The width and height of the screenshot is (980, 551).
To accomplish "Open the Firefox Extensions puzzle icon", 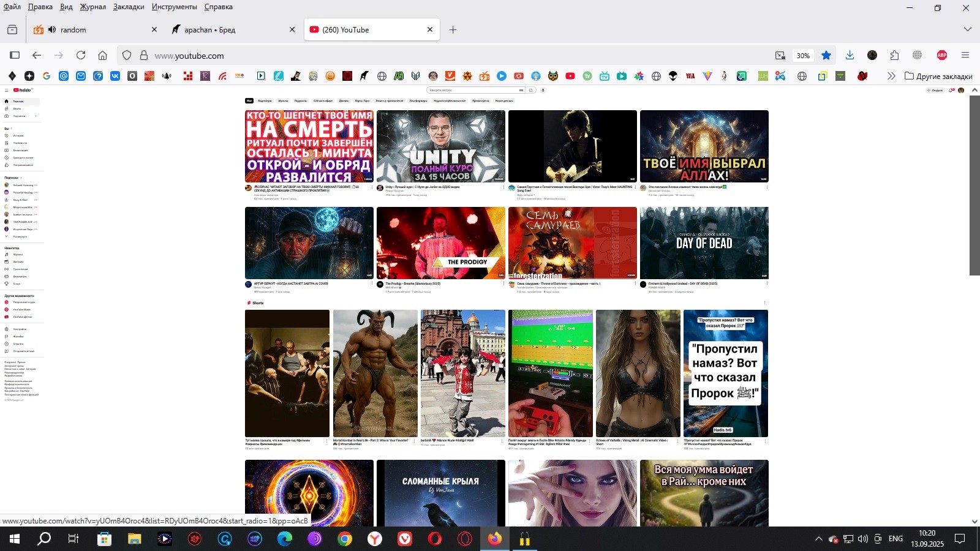I will (894, 55).
